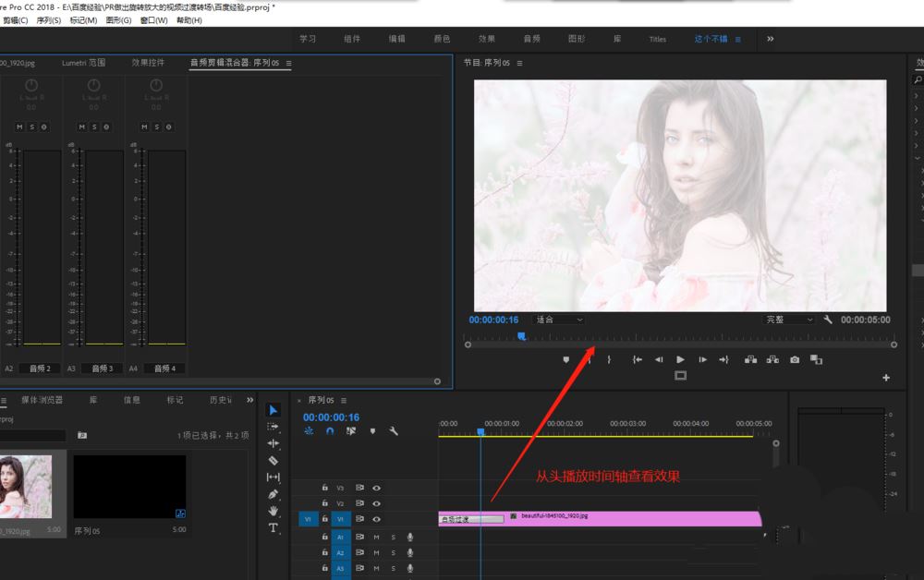The image size is (924, 580).
Task: Add a marker in the program monitor
Action: 565,360
